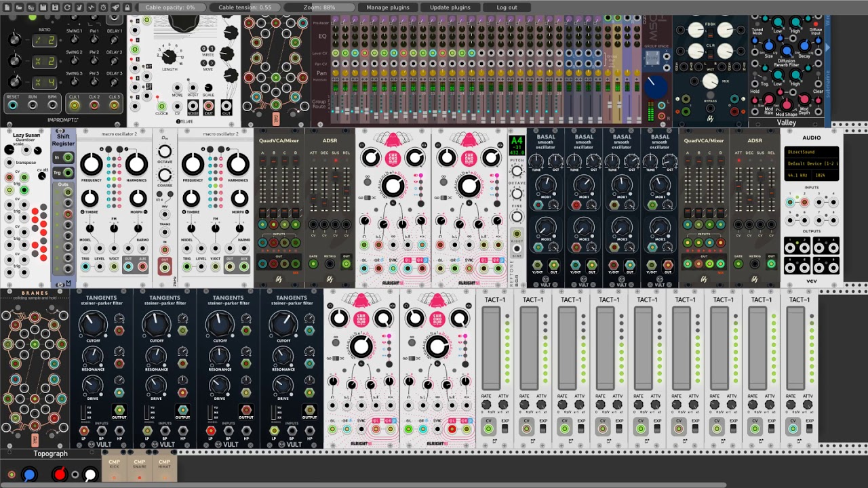Click the Revert patch circular arrow icon
This screenshot has height=488, width=868.
click(67, 7)
